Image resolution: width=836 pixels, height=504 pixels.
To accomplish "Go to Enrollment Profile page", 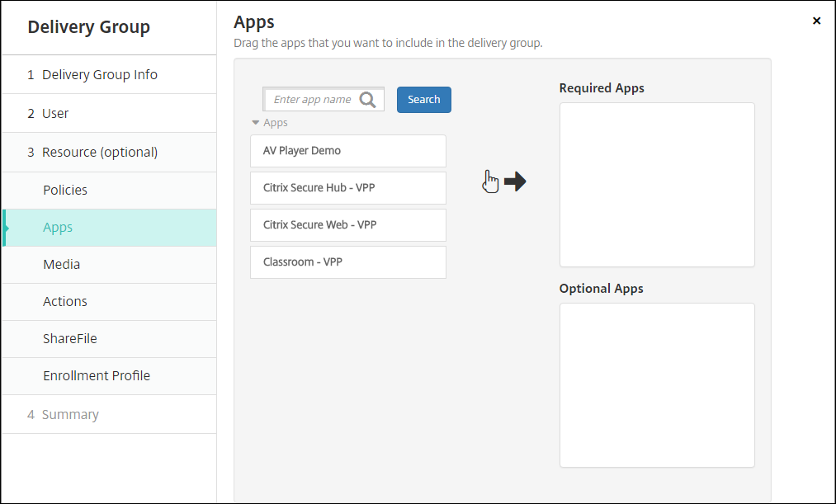I will 97,375.
